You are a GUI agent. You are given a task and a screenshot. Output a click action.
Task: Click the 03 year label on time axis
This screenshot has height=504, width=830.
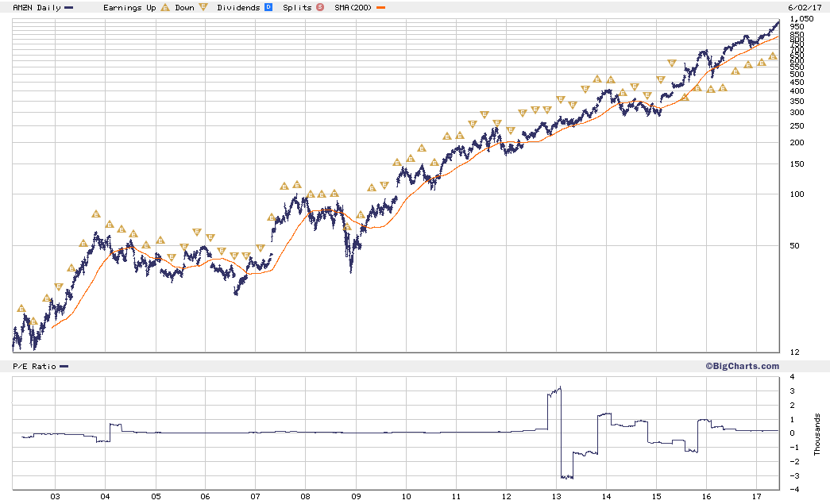click(55, 497)
